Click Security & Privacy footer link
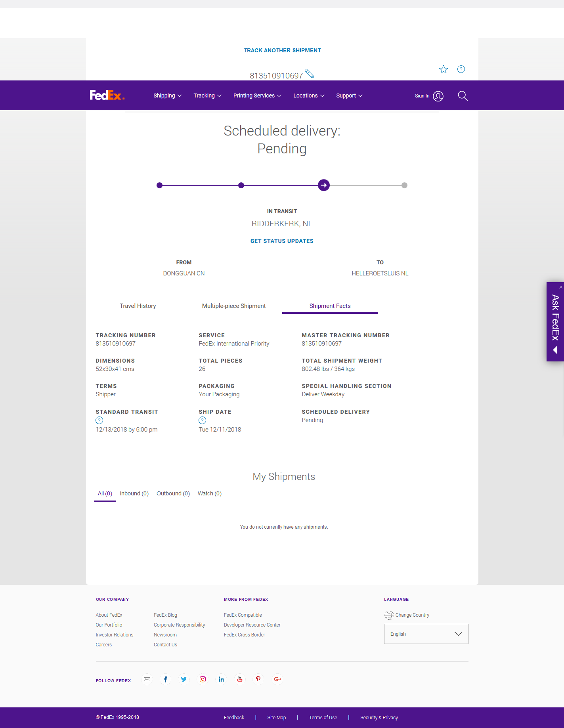 click(379, 718)
